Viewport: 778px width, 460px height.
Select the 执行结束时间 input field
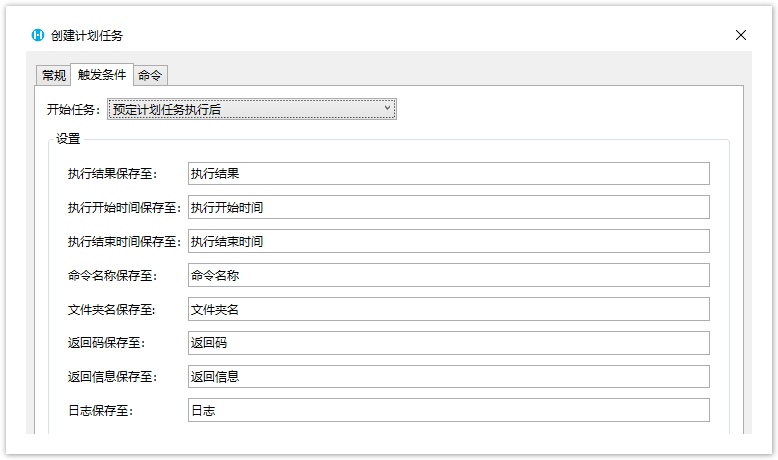tap(449, 241)
